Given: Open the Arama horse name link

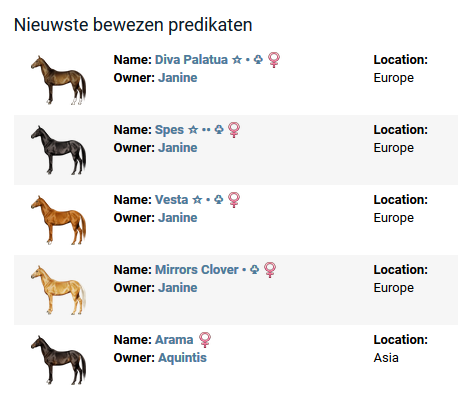Looking at the screenshot, I should (174, 340).
